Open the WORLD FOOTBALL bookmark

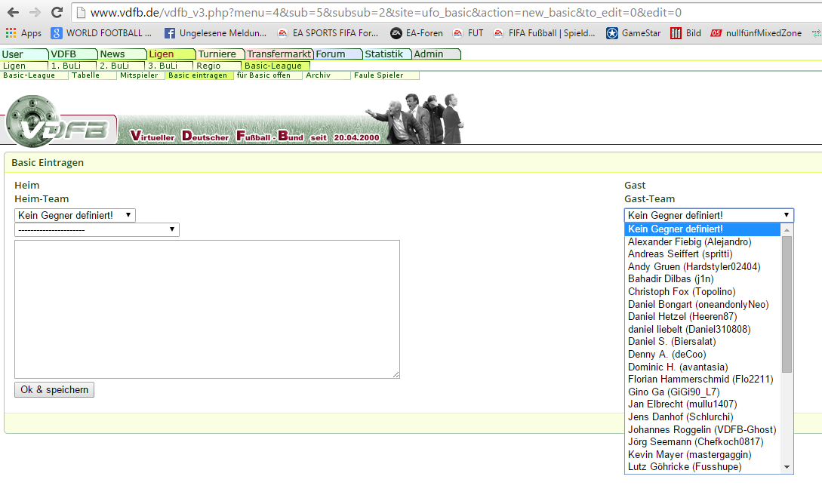tap(101, 33)
